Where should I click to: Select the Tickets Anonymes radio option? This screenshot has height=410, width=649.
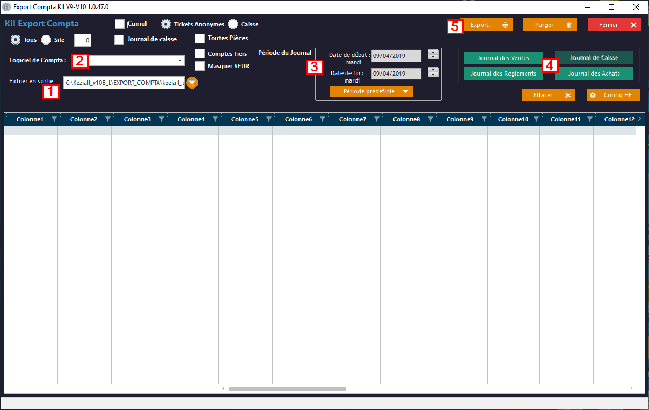coord(166,24)
